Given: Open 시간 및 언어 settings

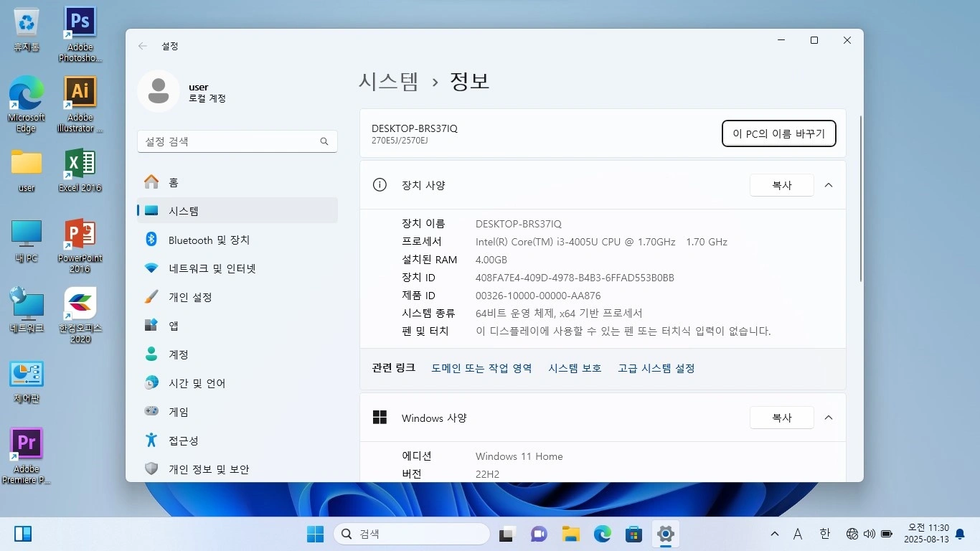Looking at the screenshot, I should point(237,383).
